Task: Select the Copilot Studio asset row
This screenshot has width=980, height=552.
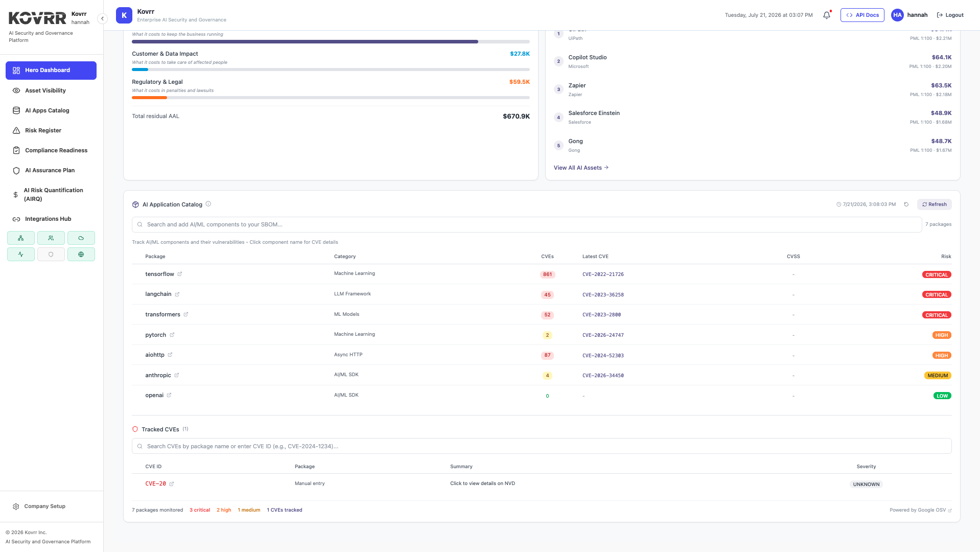Action: (753, 61)
